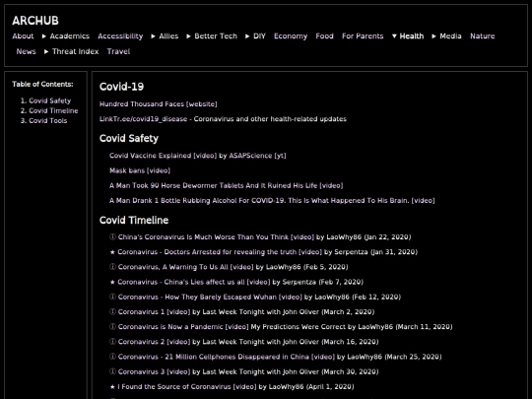Open Rubbing Alcohol For COVID-19 video link
The width and height of the screenshot is (532, 399).
point(272,201)
